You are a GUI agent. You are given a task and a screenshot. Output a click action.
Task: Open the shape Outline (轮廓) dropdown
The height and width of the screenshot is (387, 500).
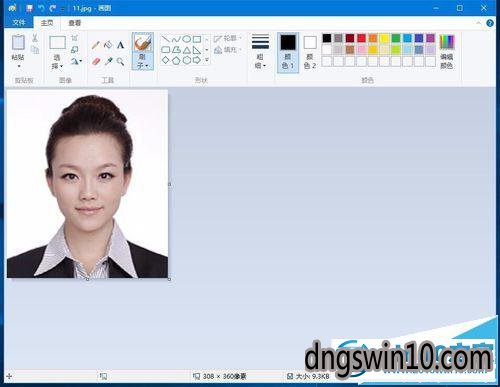click(x=227, y=39)
